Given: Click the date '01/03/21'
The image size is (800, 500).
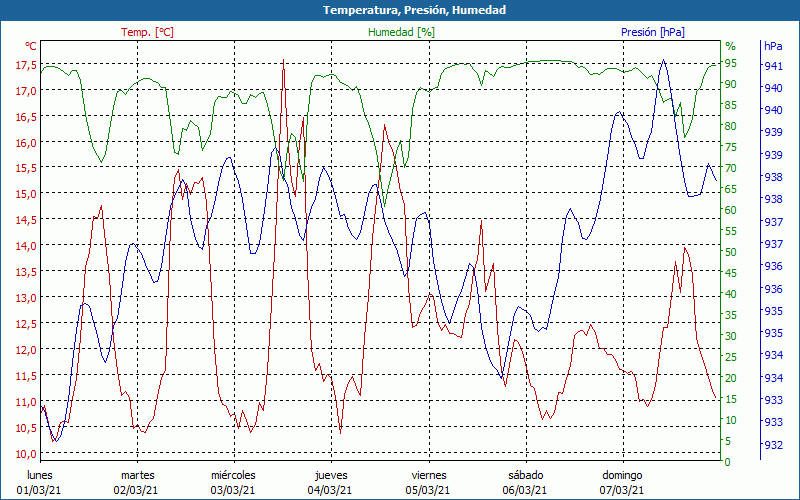Looking at the screenshot, I should point(39,490).
